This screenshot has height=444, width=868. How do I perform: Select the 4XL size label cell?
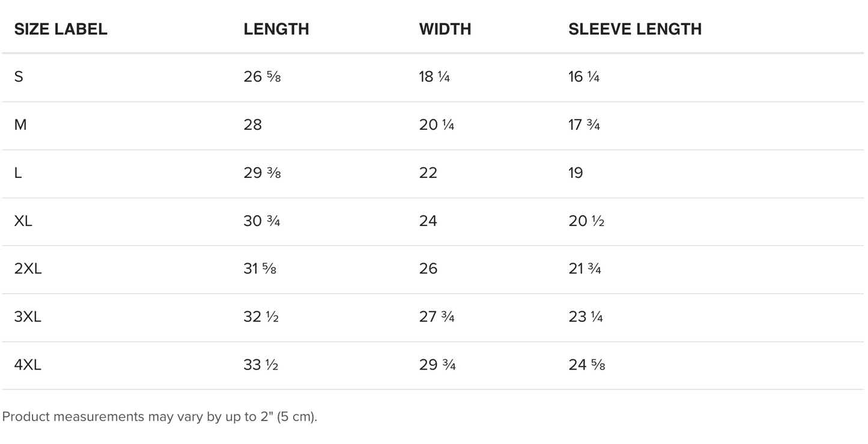(28, 365)
